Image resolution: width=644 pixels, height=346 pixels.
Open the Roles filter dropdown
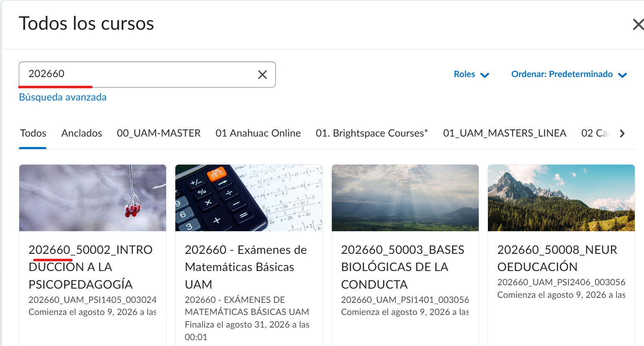pyautogui.click(x=471, y=74)
